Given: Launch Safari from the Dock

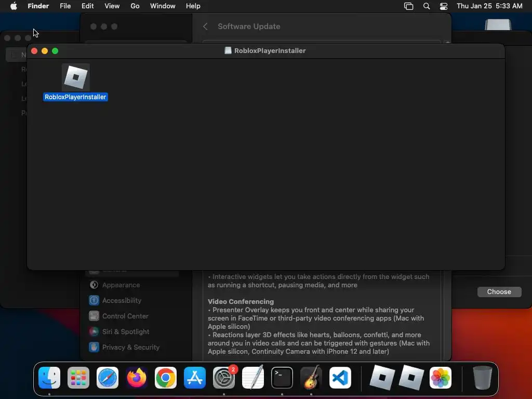Looking at the screenshot, I should (108, 378).
